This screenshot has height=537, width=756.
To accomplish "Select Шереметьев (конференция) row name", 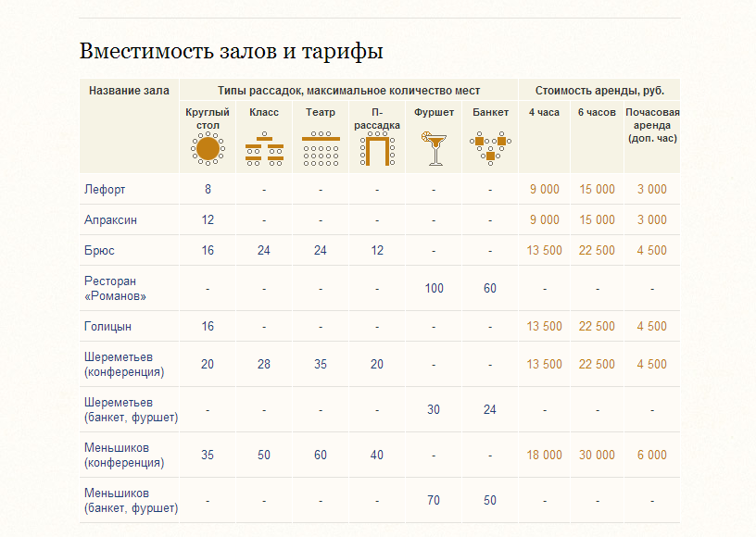I will [124, 365].
